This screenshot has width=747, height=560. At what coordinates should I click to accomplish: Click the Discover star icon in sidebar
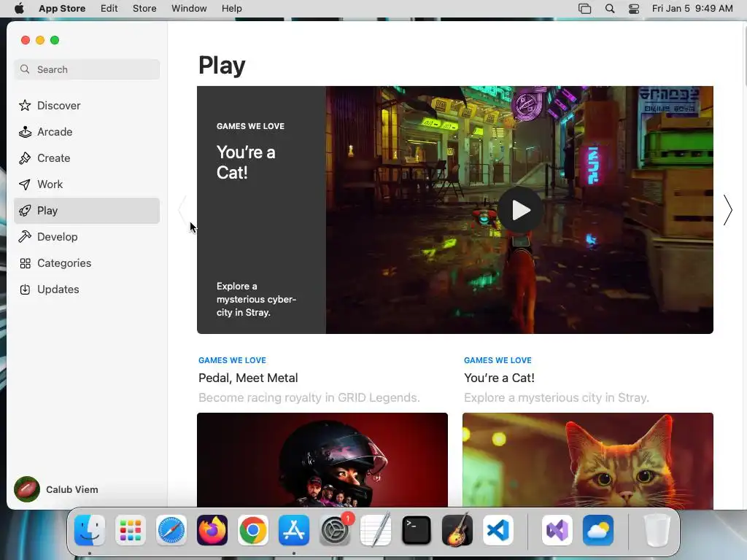point(25,105)
